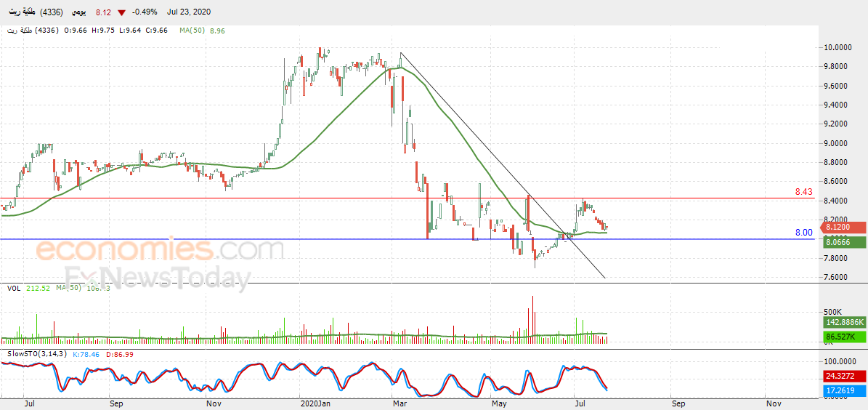
Task: Select the 142.8886K volume tag
Action: click(843, 322)
